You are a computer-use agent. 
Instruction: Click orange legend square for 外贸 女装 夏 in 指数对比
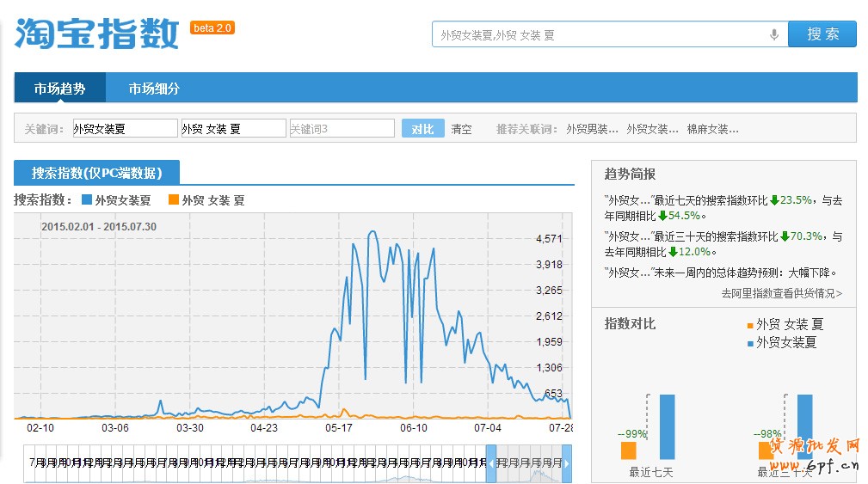(x=750, y=325)
